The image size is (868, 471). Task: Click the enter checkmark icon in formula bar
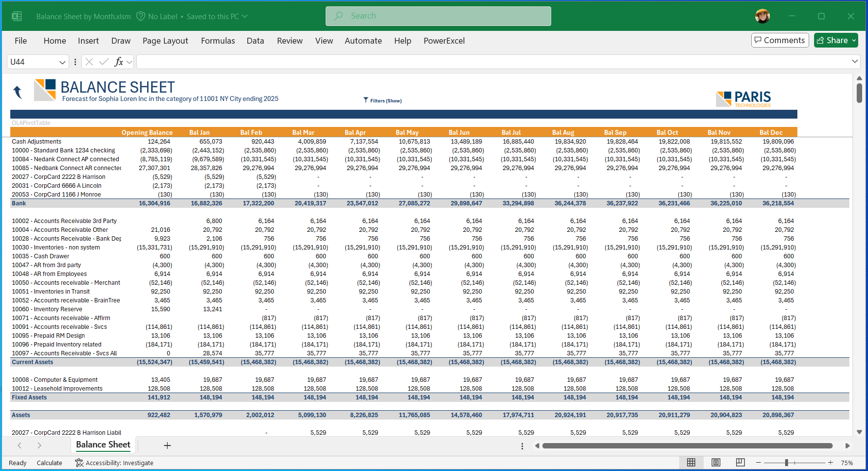[103, 62]
